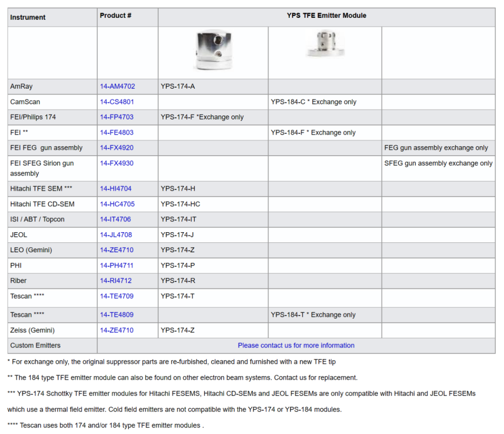Click 'YPS-184-F * Exchange only' cell
504x434 pixels.
(325, 133)
